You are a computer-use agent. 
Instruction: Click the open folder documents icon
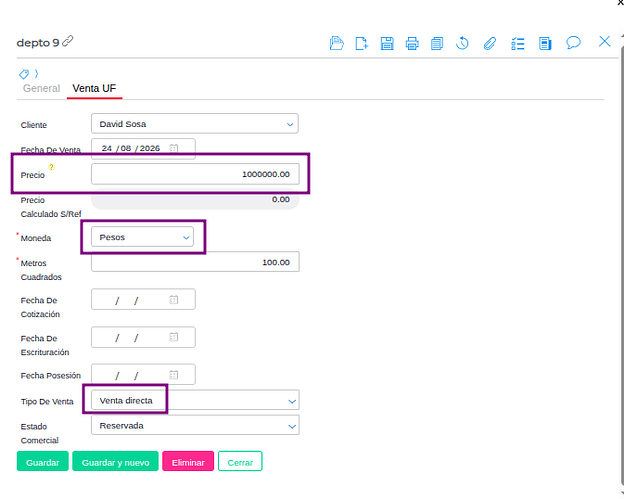coord(337,43)
